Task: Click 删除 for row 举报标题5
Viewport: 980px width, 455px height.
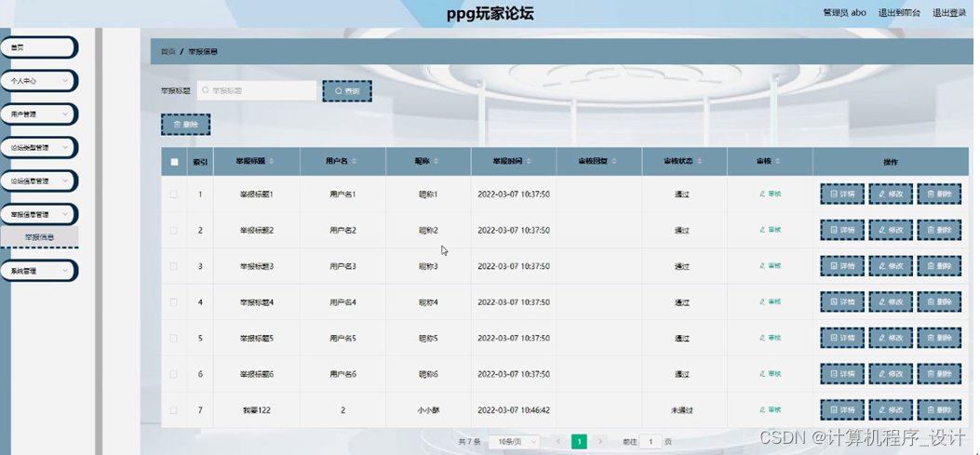Action: [939, 338]
